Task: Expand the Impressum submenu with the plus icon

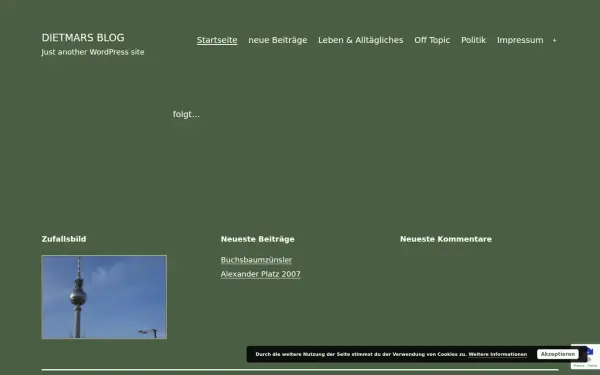Action: [x=554, y=41]
